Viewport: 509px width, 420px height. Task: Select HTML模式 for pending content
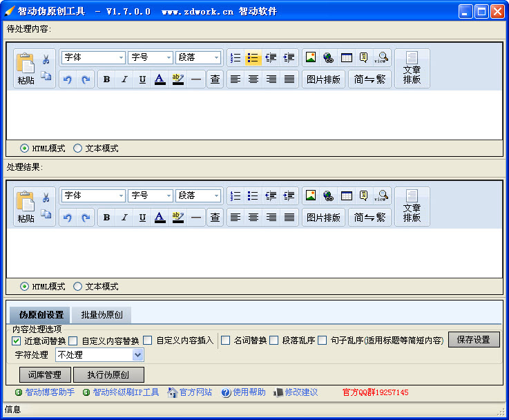(x=42, y=149)
